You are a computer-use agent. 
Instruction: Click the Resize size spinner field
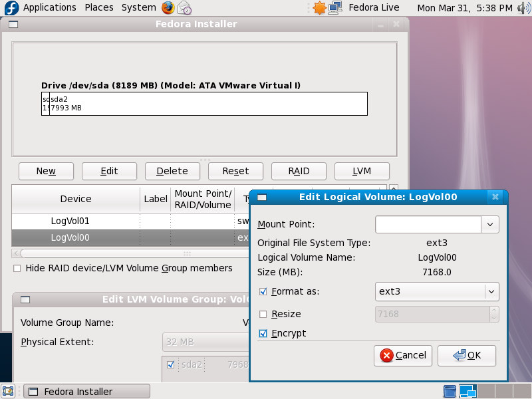[437, 314]
